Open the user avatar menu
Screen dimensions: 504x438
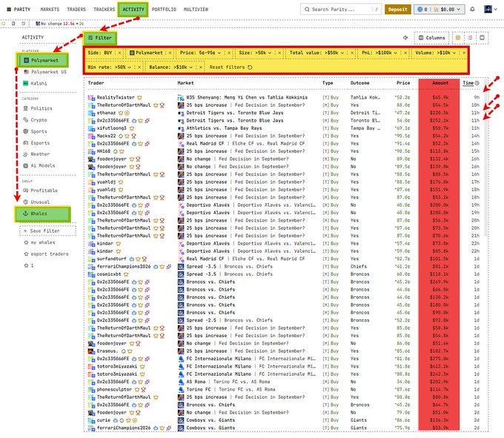click(490, 10)
